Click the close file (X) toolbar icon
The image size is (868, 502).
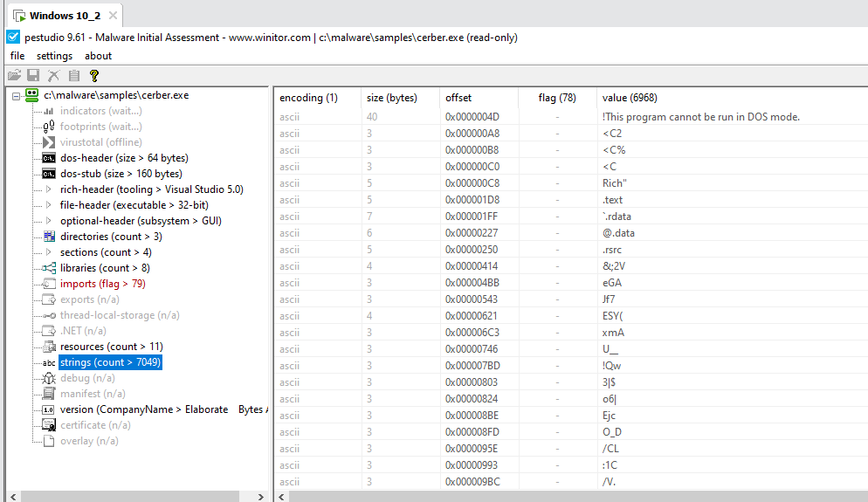click(x=53, y=75)
